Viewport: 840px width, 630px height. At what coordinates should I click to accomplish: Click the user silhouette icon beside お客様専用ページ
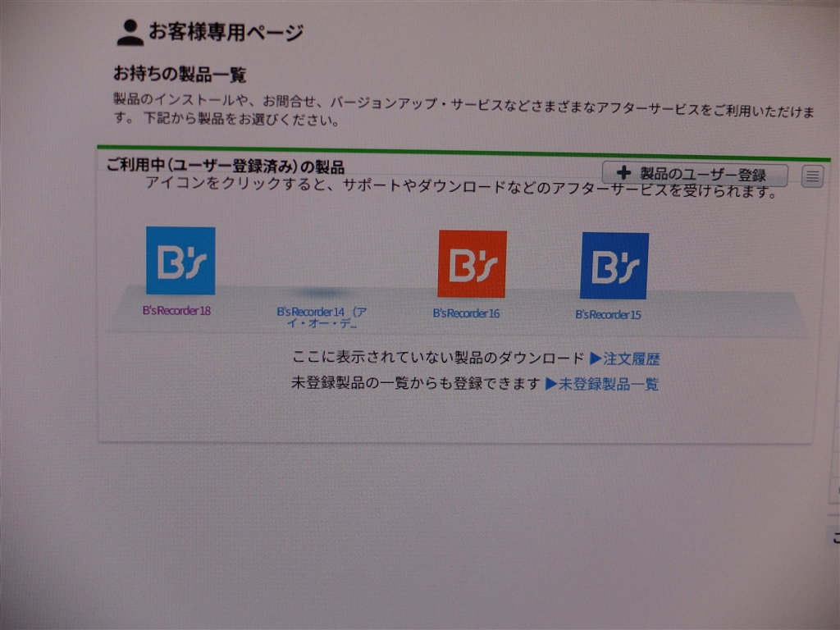click(130, 33)
